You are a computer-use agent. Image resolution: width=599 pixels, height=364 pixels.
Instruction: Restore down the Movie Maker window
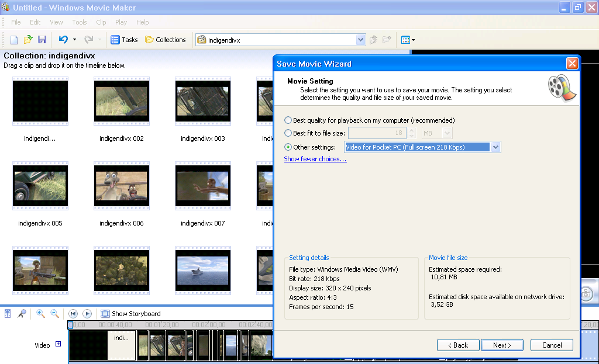point(577,8)
